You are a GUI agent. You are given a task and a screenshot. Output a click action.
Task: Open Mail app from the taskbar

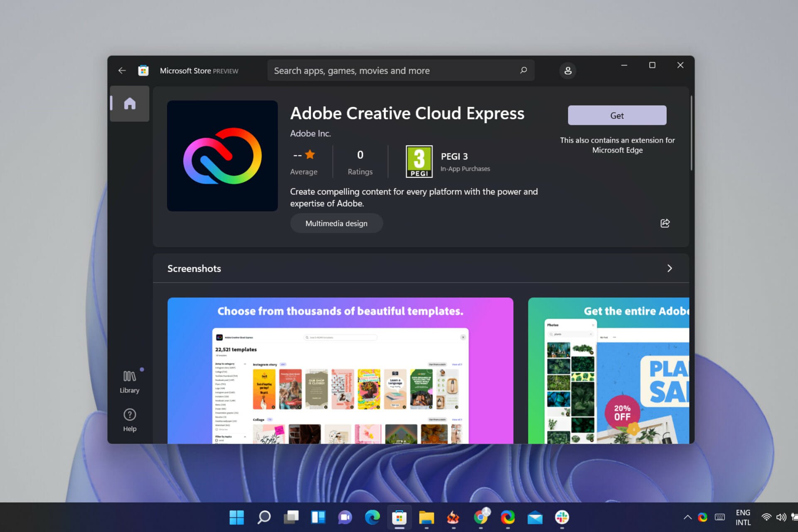[535, 517]
